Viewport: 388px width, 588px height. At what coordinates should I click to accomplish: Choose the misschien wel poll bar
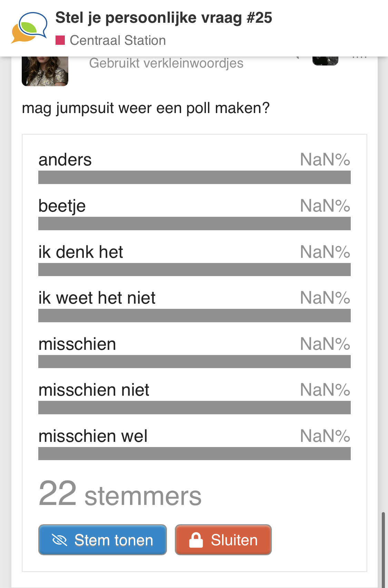pyautogui.click(x=194, y=454)
